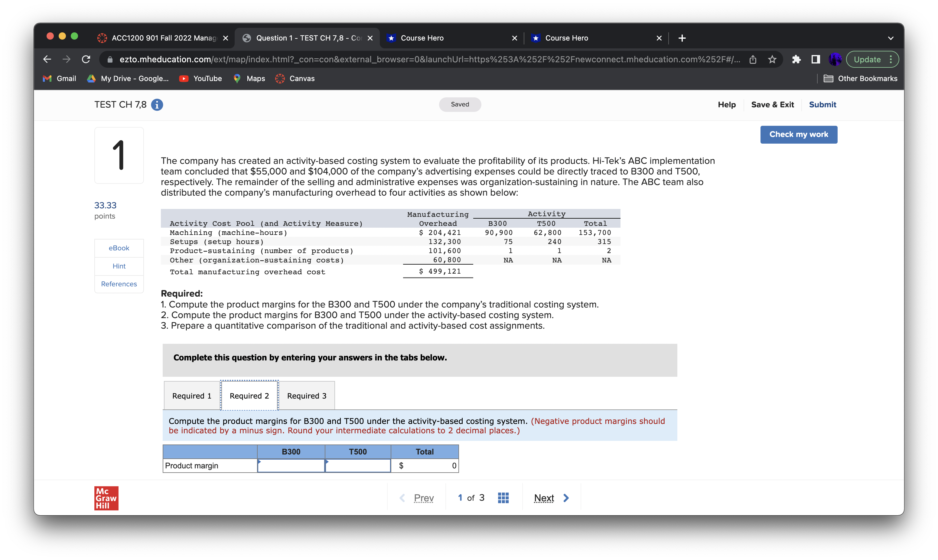
Task: Reload the page with refresh icon
Action: pyautogui.click(x=86, y=59)
